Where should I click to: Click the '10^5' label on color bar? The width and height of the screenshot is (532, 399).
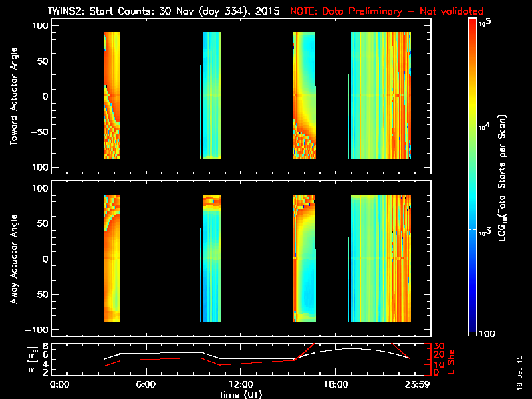[x=485, y=23]
